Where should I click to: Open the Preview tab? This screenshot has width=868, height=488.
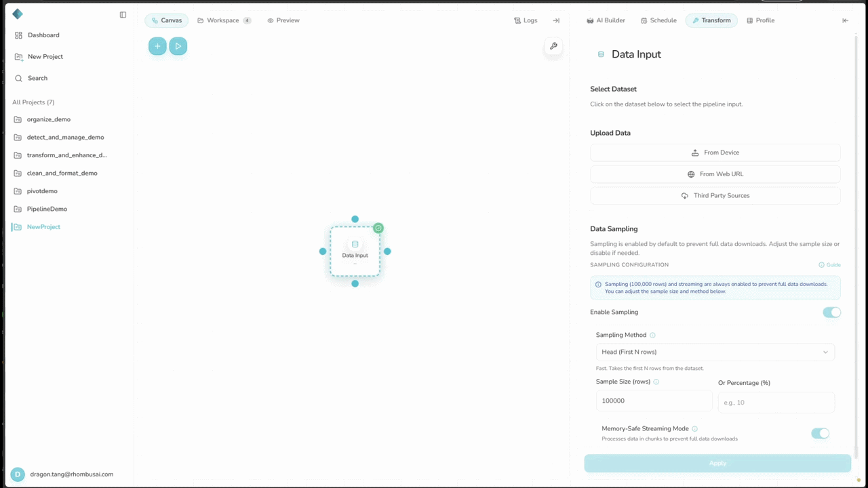tap(283, 20)
